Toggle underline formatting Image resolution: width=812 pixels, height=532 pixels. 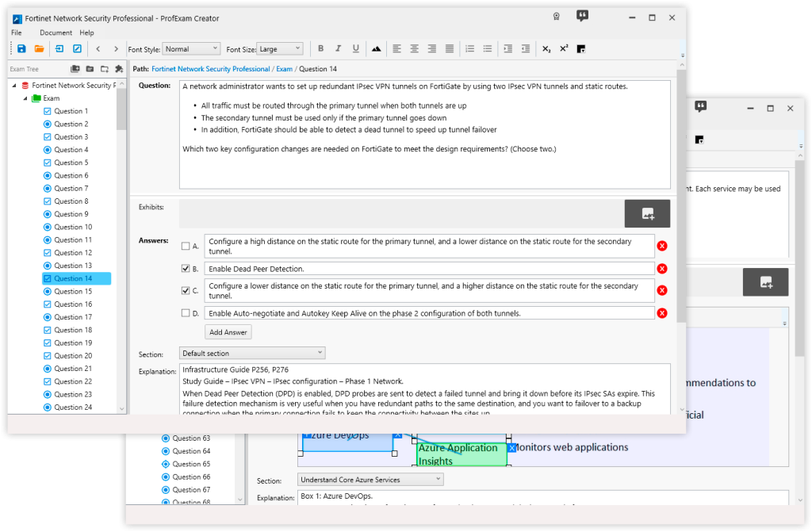coord(356,48)
